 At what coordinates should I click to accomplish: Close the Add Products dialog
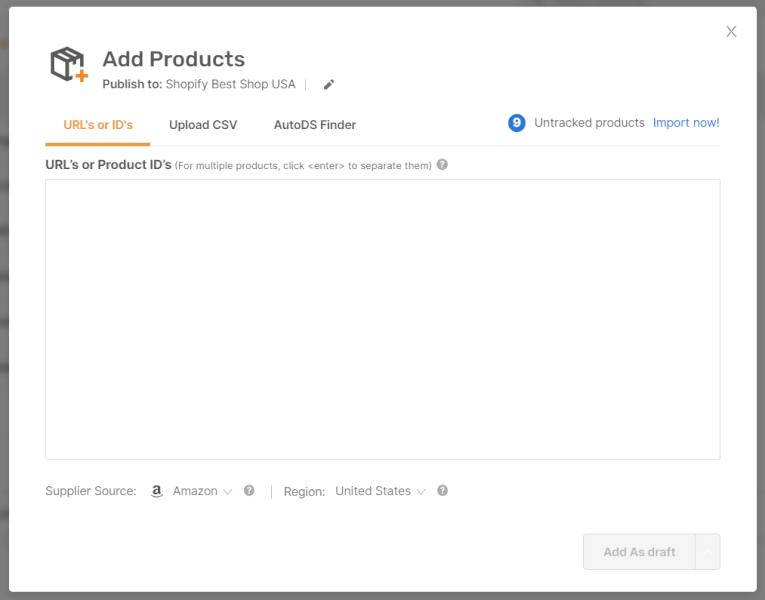pyautogui.click(x=731, y=31)
